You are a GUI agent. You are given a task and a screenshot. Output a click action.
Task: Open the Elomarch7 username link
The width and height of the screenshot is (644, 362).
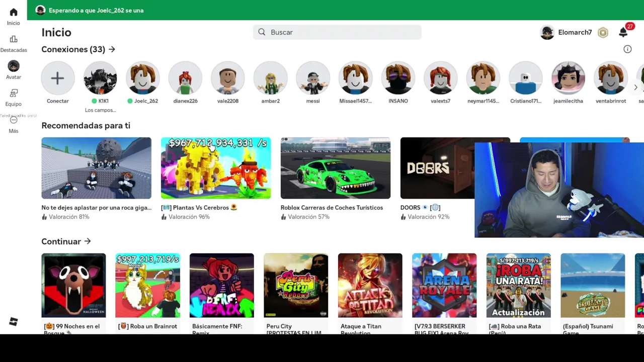point(575,33)
